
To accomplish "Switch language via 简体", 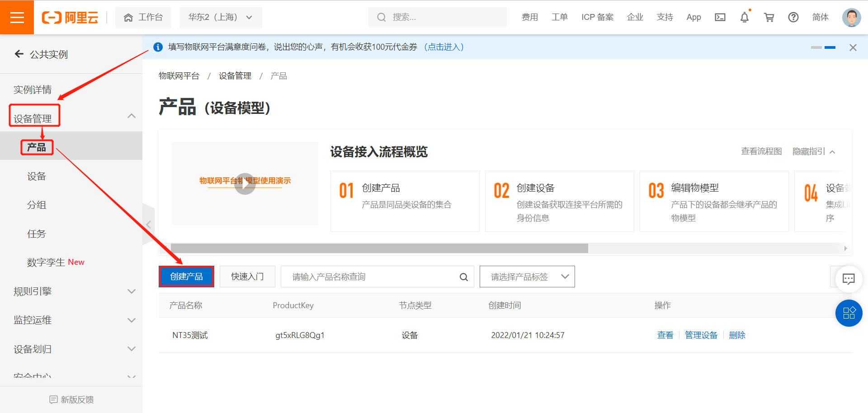I will click(820, 17).
